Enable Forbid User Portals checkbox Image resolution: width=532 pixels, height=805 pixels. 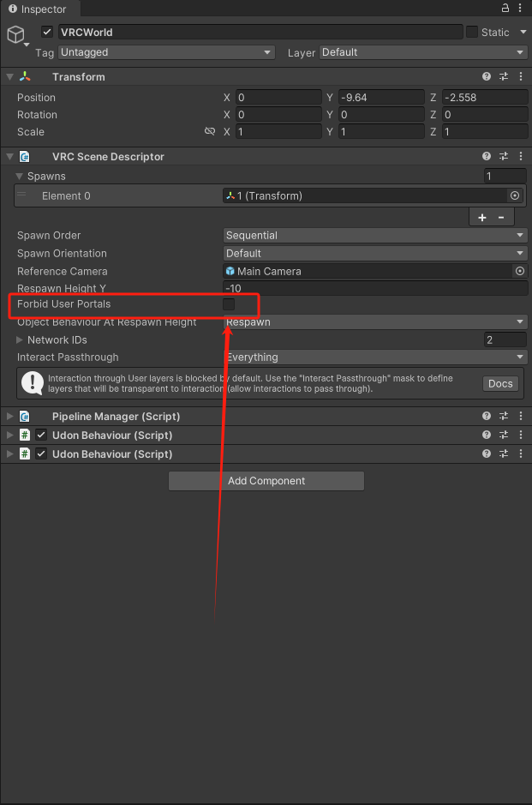[229, 304]
